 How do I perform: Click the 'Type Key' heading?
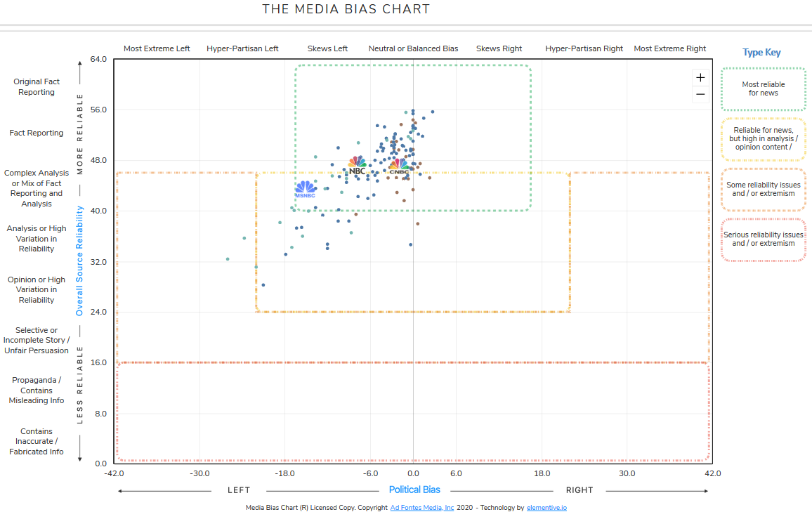761,52
